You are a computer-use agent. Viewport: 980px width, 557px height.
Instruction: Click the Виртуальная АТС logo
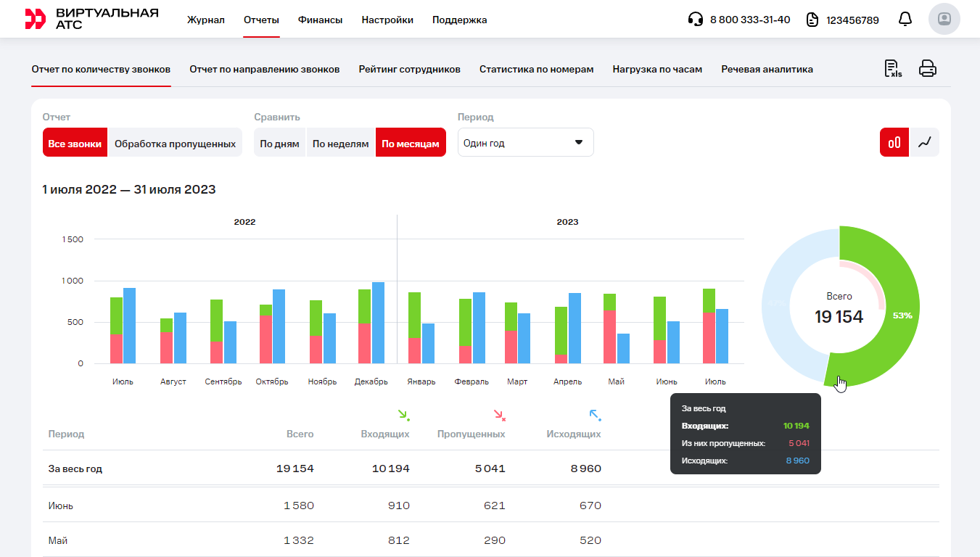coord(91,20)
